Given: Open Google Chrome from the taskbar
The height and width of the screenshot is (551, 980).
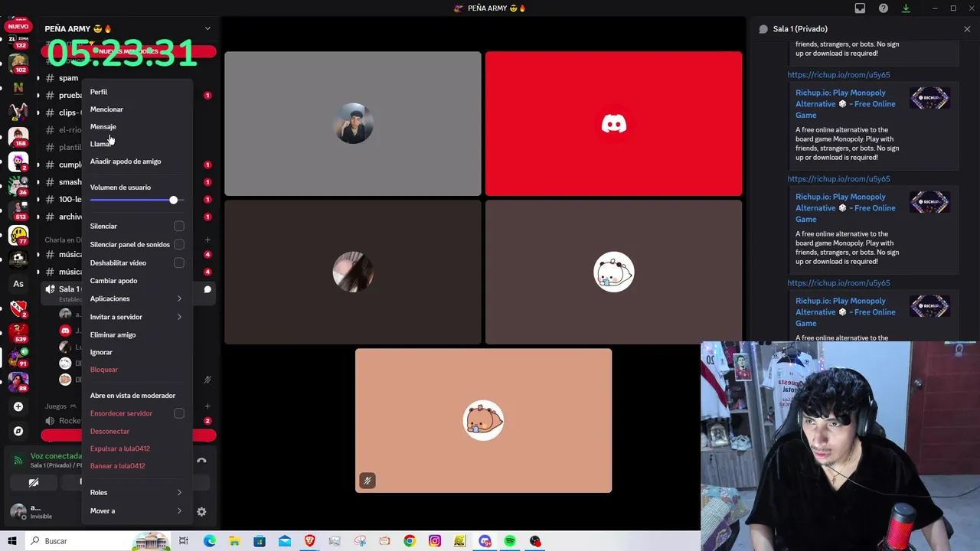Looking at the screenshot, I should pos(410,541).
